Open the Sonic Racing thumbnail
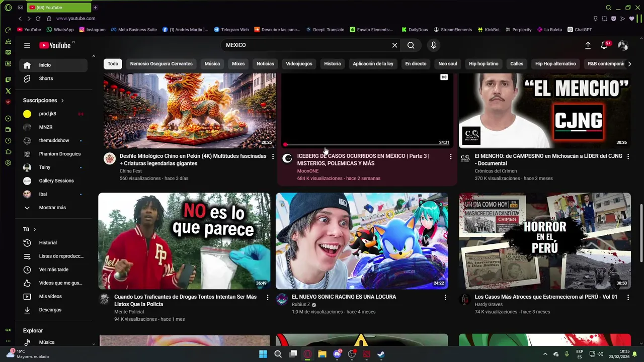The width and height of the screenshot is (644, 362). (362, 241)
